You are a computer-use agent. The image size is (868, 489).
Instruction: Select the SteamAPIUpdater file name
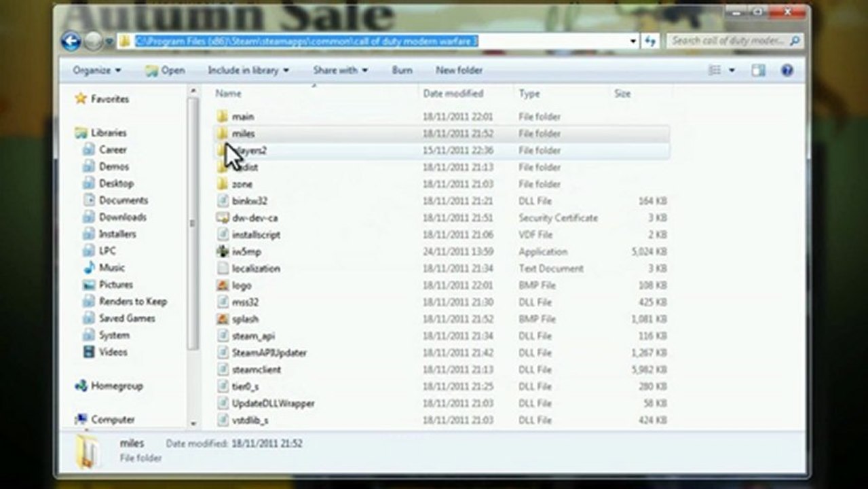269,353
